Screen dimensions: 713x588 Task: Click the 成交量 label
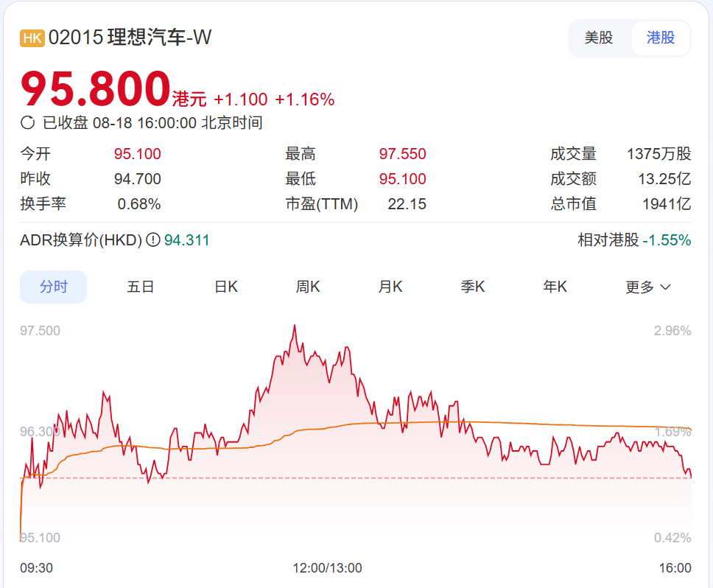pyautogui.click(x=573, y=154)
